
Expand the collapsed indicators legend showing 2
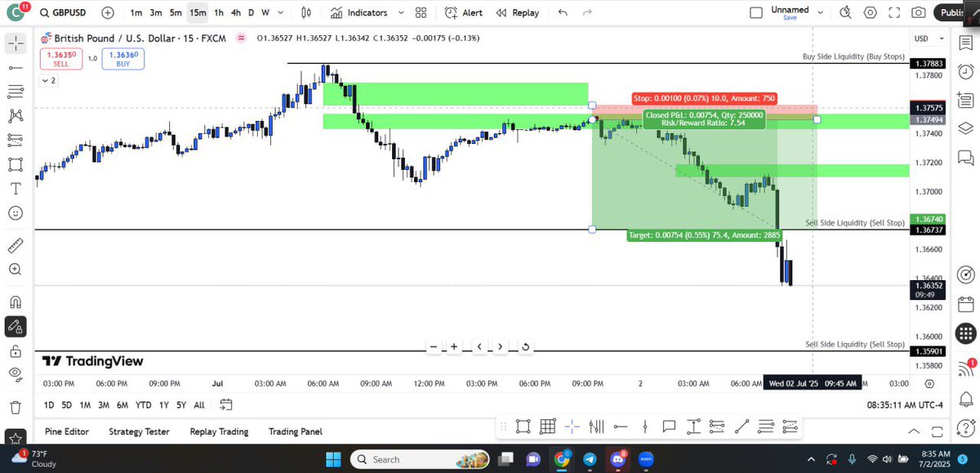(x=48, y=81)
